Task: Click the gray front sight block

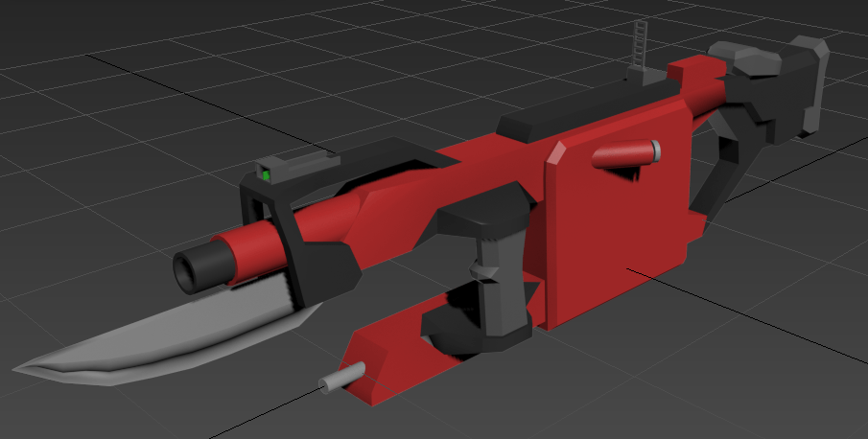Action: tap(299, 162)
